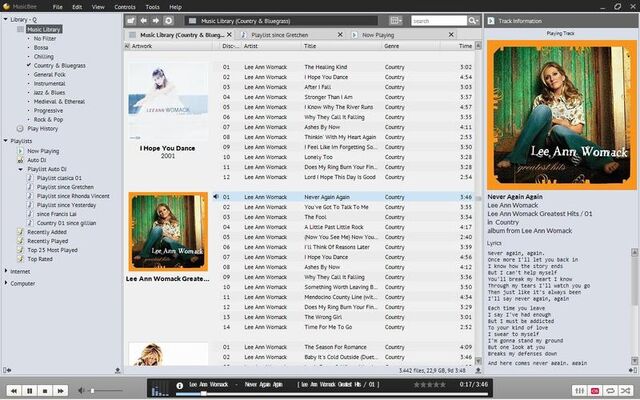This screenshot has width=640, height=400.
Task: Click the first toolbar icon left of back arrow
Action: point(131,20)
